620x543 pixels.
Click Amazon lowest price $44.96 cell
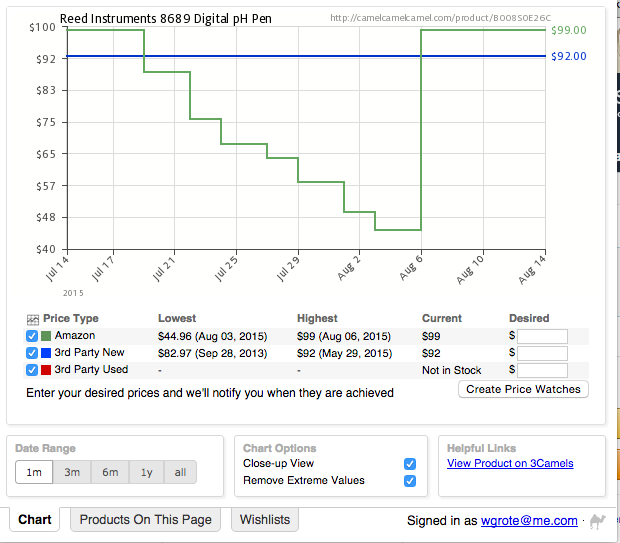pyautogui.click(x=212, y=337)
